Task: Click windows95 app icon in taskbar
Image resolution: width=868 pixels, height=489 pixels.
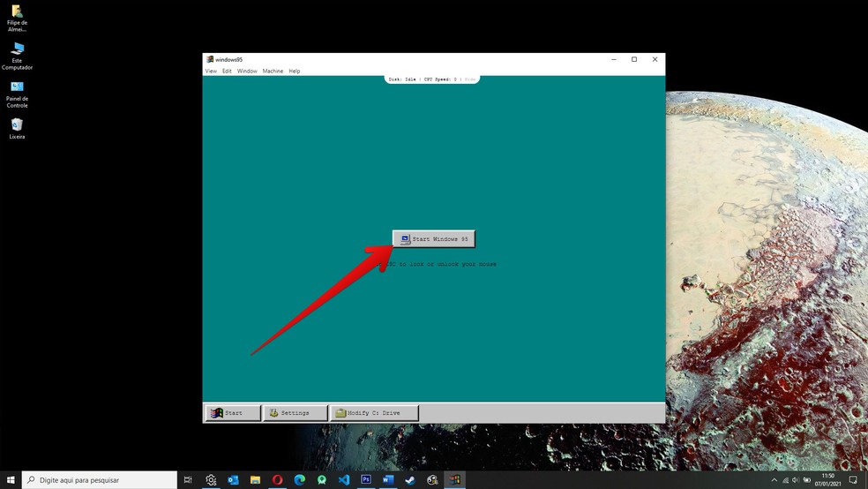Action: tap(454, 479)
